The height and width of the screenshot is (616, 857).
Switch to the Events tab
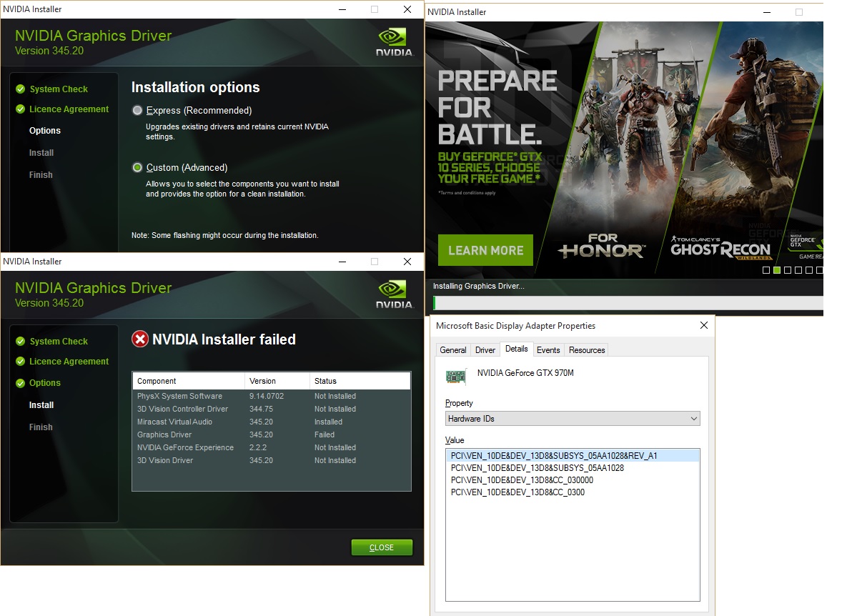[548, 350]
